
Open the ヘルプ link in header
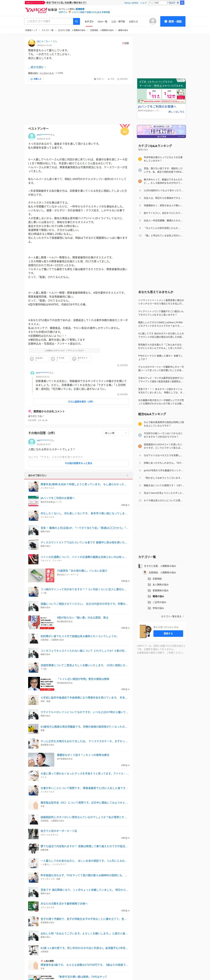[143, 3]
